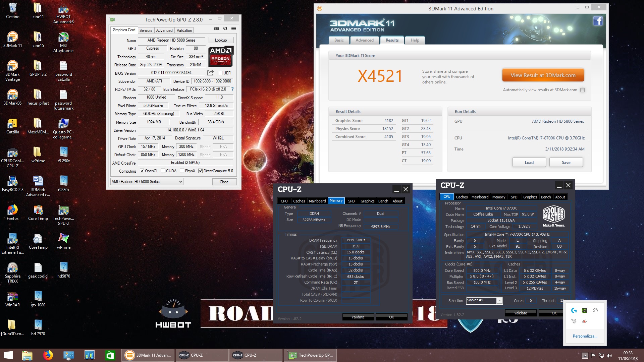Open File Explorer from the taskbar

click(27, 355)
